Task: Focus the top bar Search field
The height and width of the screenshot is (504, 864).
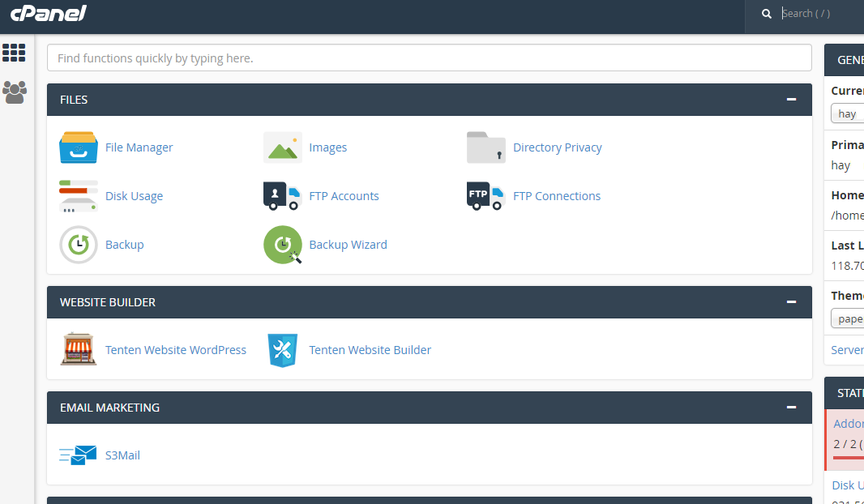Action: pyautogui.click(x=820, y=14)
